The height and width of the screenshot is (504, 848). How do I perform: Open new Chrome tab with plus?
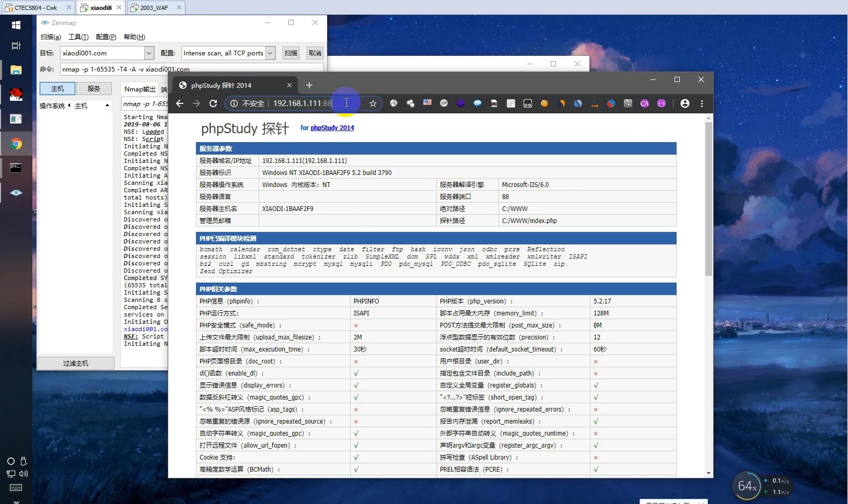pos(309,85)
